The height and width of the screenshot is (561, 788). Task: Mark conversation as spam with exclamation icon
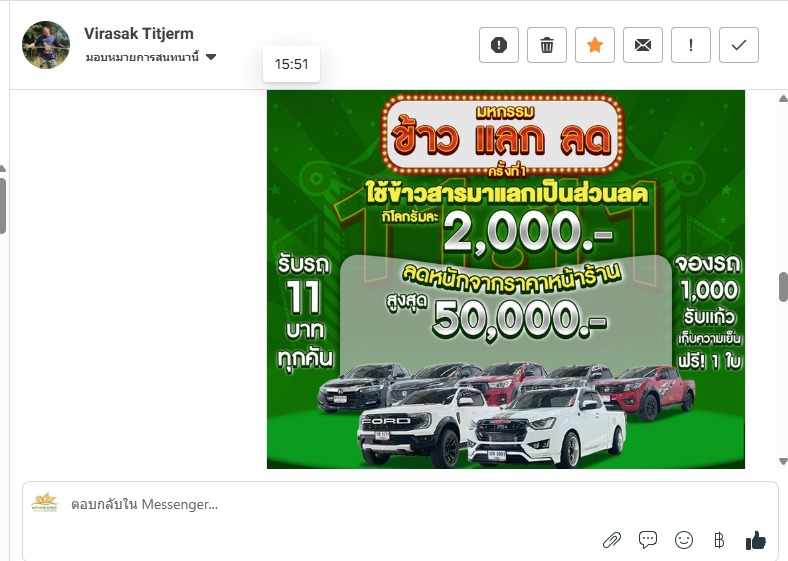[499, 45]
